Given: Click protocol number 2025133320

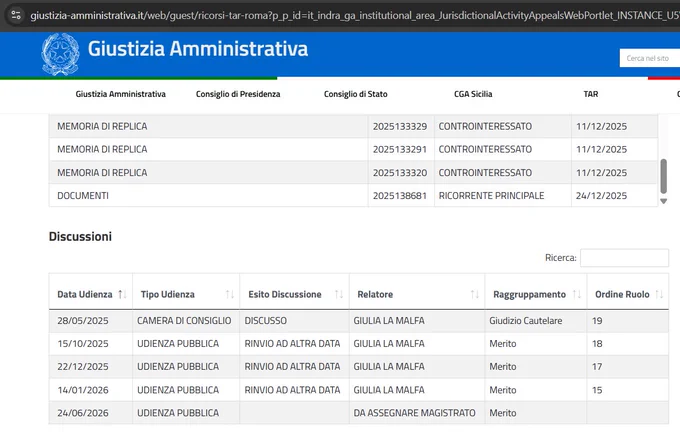Looking at the screenshot, I should coord(400,173).
